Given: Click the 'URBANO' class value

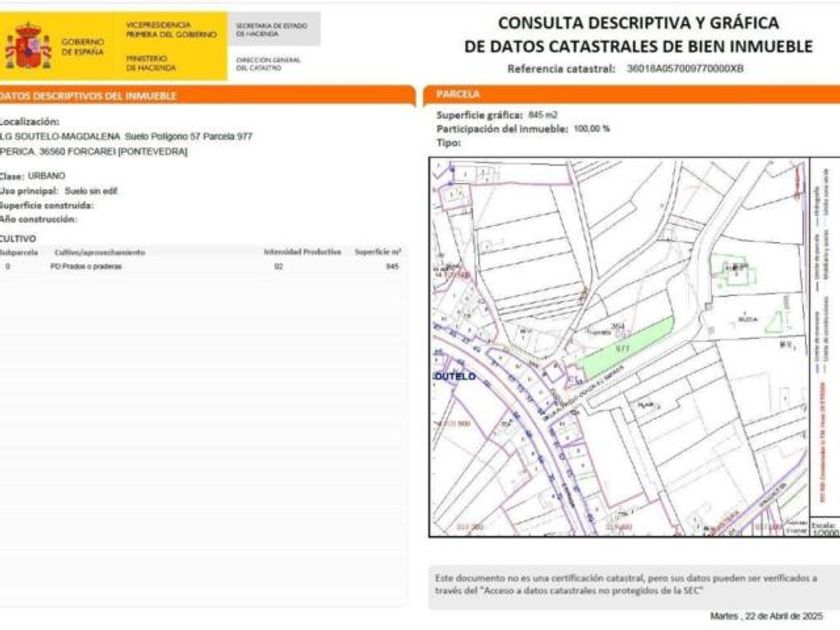Looking at the screenshot, I should click(47, 176).
